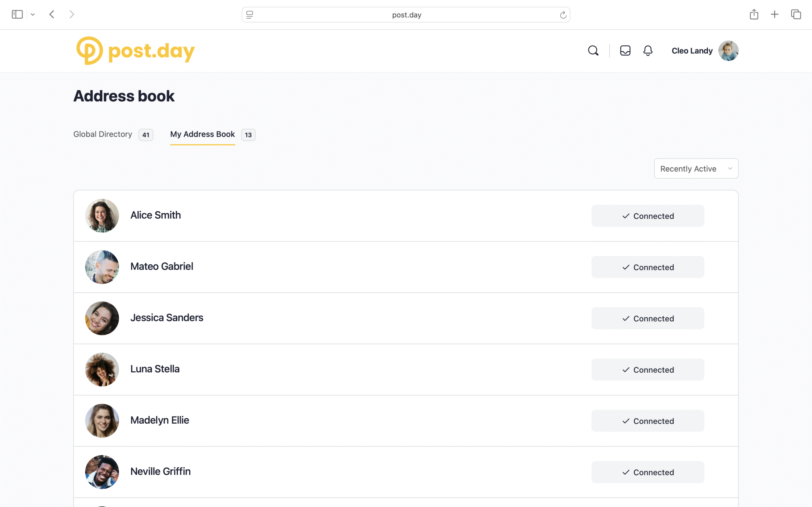The height and width of the screenshot is (507, 812).
Task: Click the browser share icon
Action: (x=754, y=15)
